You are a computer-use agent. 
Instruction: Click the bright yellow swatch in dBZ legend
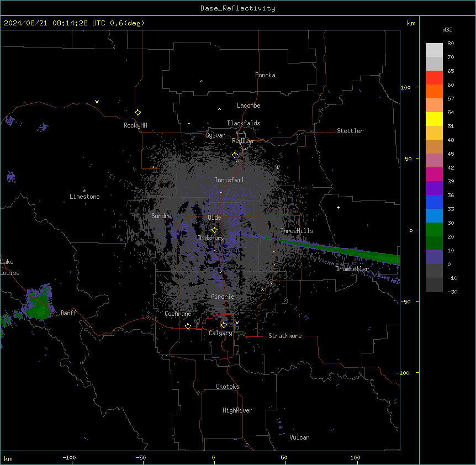click(x=434, y=119)
